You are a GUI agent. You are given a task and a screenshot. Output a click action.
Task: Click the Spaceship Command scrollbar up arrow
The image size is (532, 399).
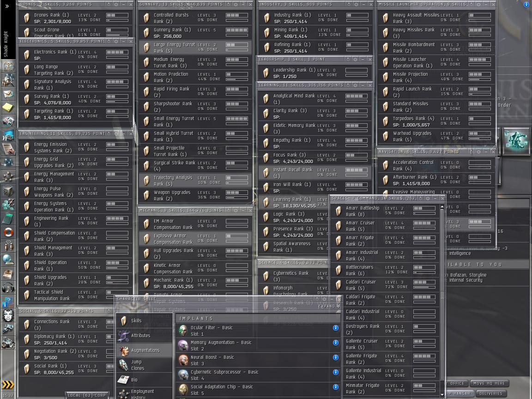(442, 206)
